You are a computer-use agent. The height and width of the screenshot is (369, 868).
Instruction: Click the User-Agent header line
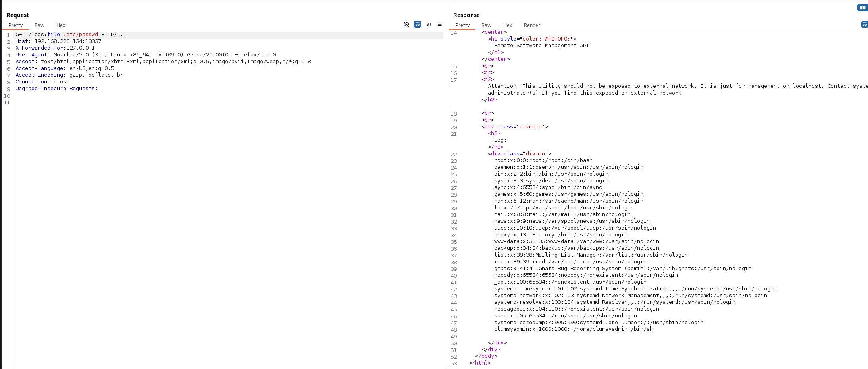pyautogui.click(x=146, y=55)
